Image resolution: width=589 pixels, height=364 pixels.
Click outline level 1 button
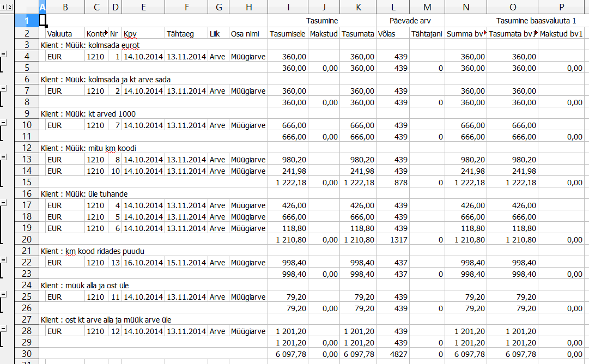(x=3, y=7)
